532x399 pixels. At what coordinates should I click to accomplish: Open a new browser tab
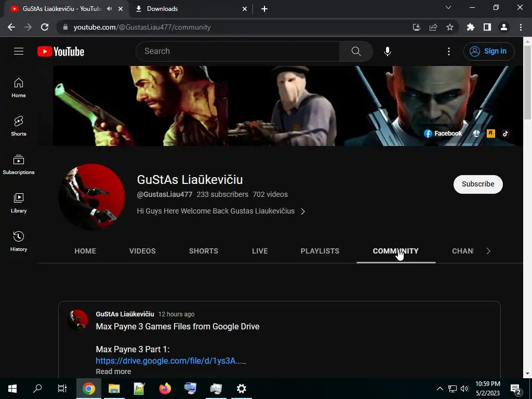[x=264, y=9]
